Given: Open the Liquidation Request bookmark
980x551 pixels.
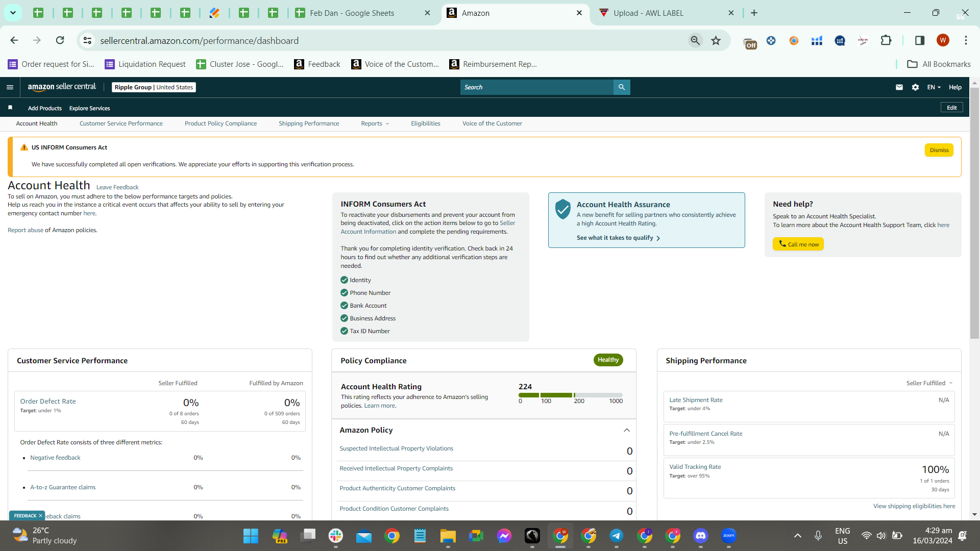Looking at the screenshot, I should tap(145, 64).
